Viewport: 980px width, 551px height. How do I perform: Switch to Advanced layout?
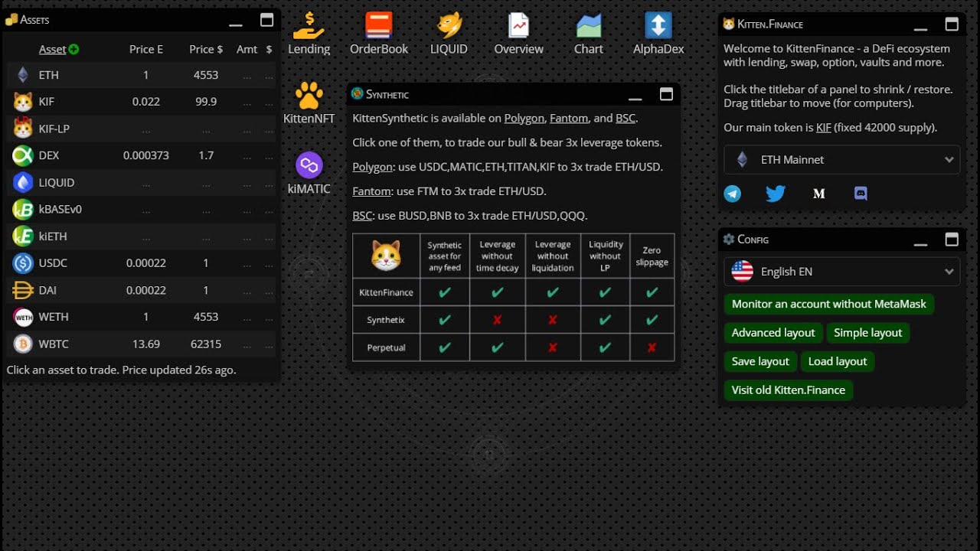773,333
